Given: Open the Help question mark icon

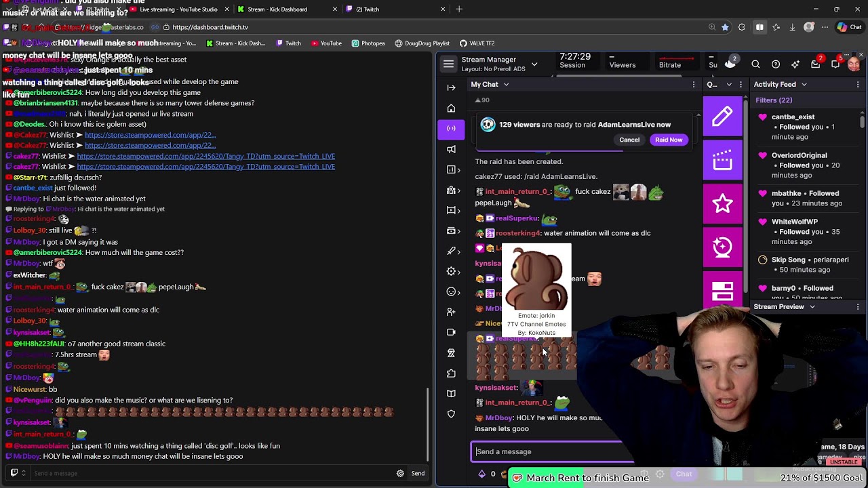Looking at the screenshot, I should (x=776, y=64).
